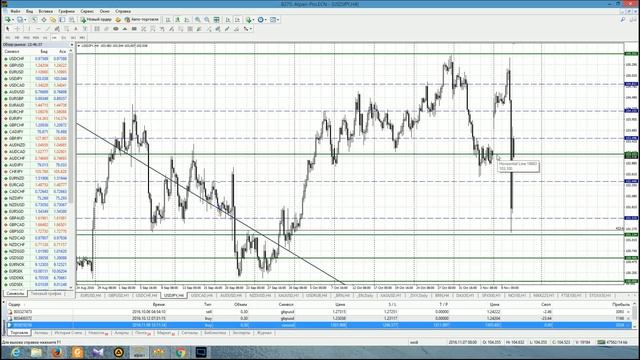Select the D1 timeframe button
640x360 pixels.
click(x=63, y=38)
